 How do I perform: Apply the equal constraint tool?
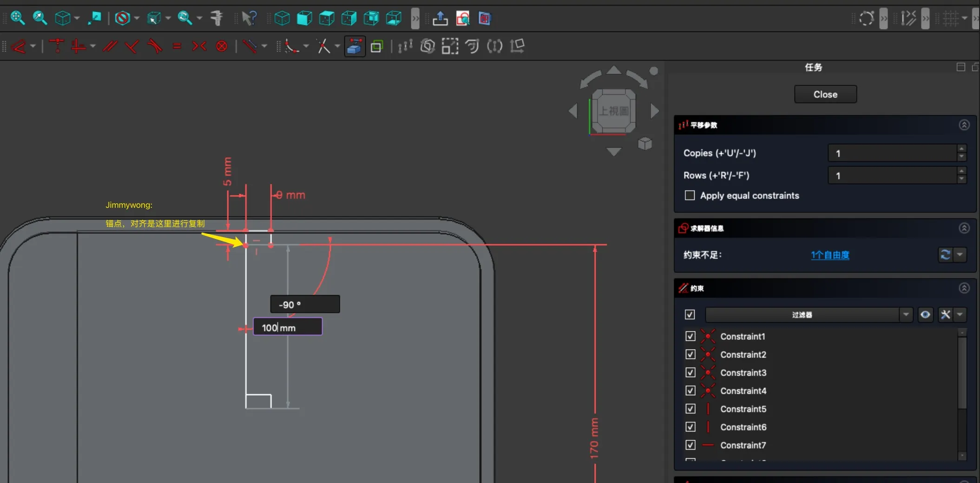click(x=177, y=46)
